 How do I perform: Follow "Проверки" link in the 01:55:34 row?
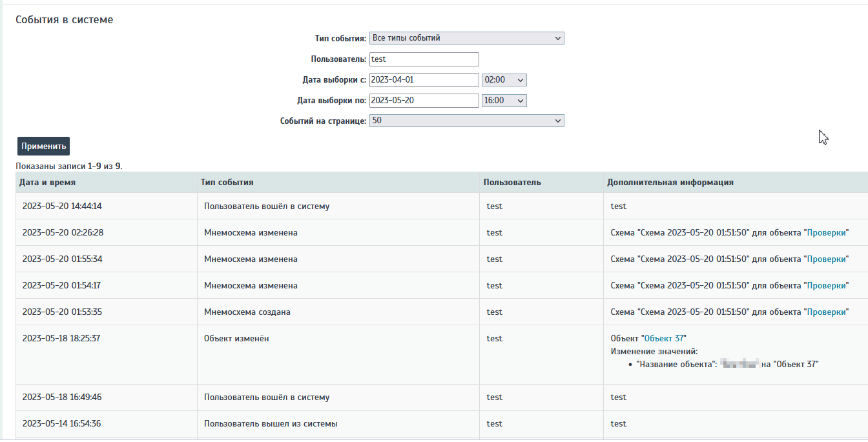pos(826,259)
